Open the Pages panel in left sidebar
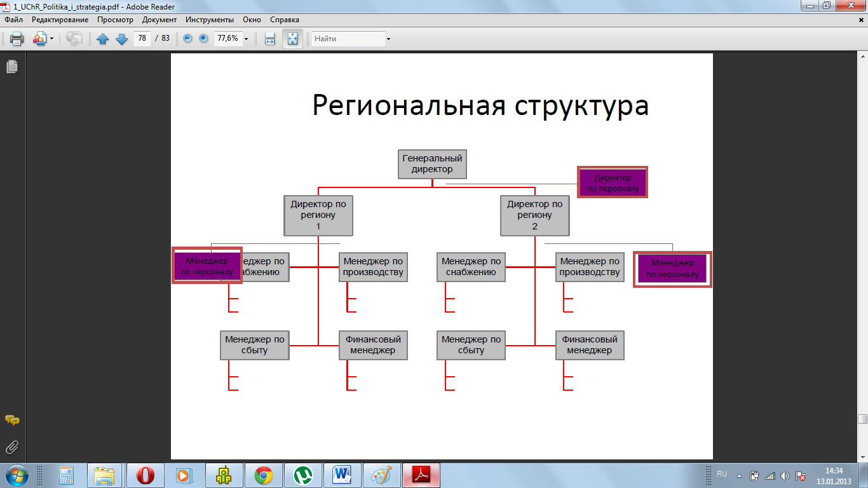This screenshot has height=488, width=868. (12, 66)
